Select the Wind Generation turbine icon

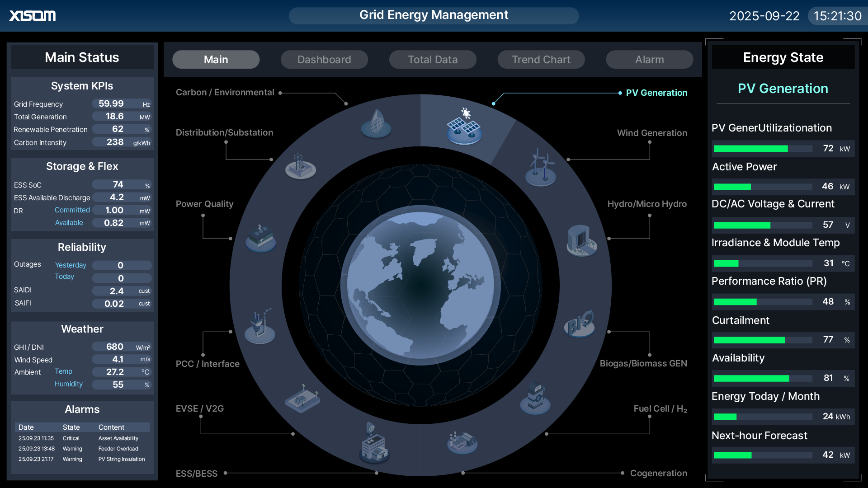tap(541, 169)
